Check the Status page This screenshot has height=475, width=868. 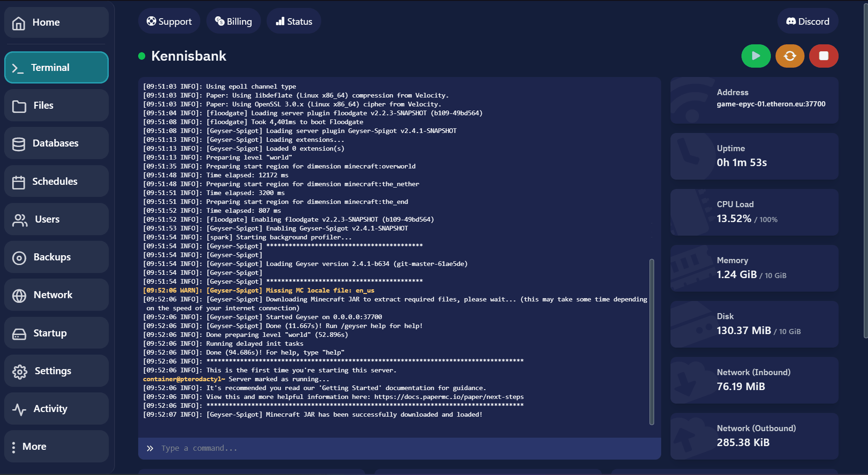[294, 21]
